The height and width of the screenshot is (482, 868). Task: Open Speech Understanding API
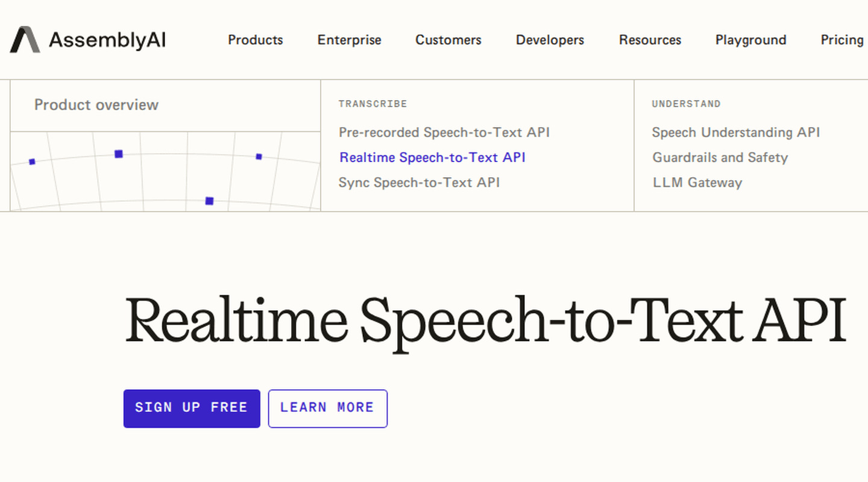736,133
